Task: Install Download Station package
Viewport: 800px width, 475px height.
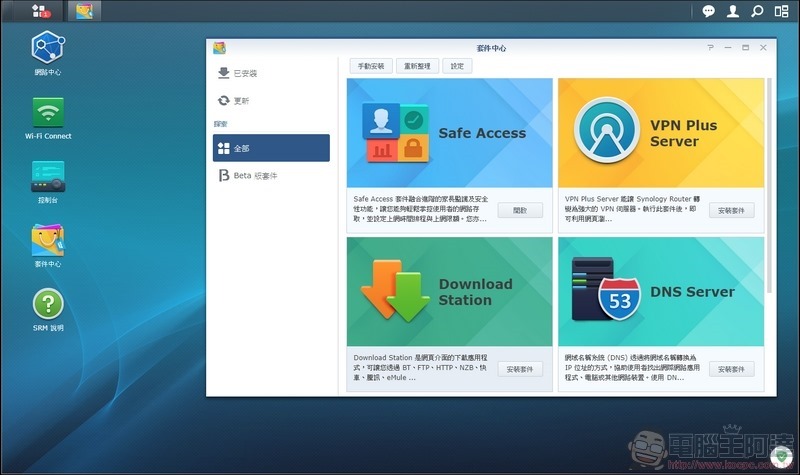Action: [520, 369]
